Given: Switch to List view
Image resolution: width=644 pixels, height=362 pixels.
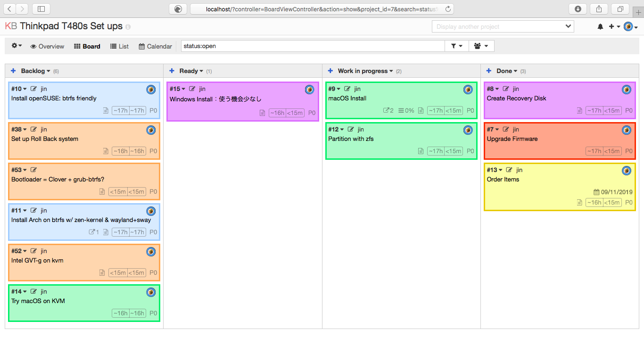Looking at the screenshot, I should (x=119, y=46).
